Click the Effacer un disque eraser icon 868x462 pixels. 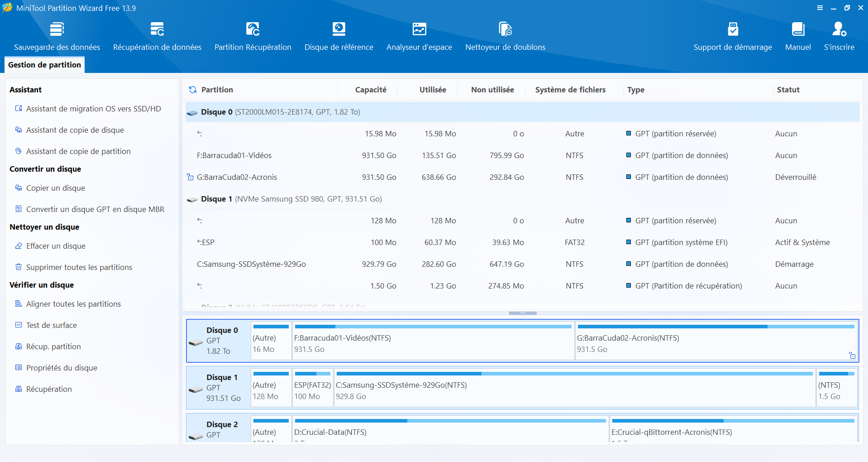pos(19,246)
